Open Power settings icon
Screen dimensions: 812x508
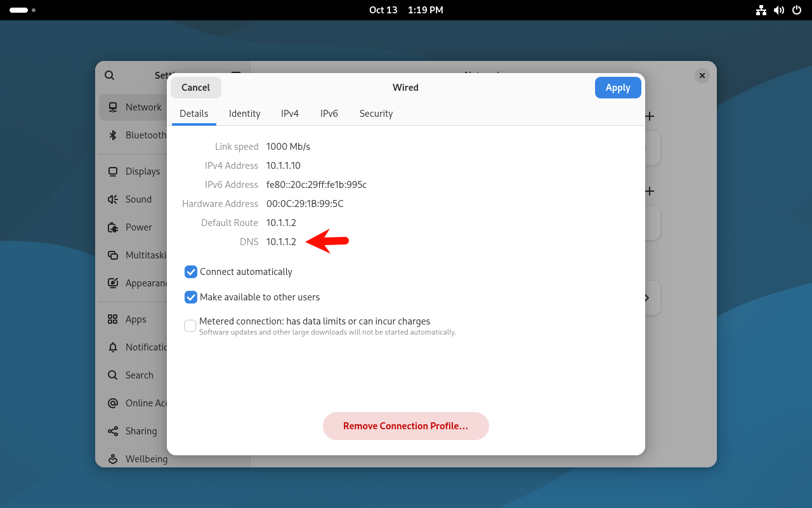coord(113,227)
